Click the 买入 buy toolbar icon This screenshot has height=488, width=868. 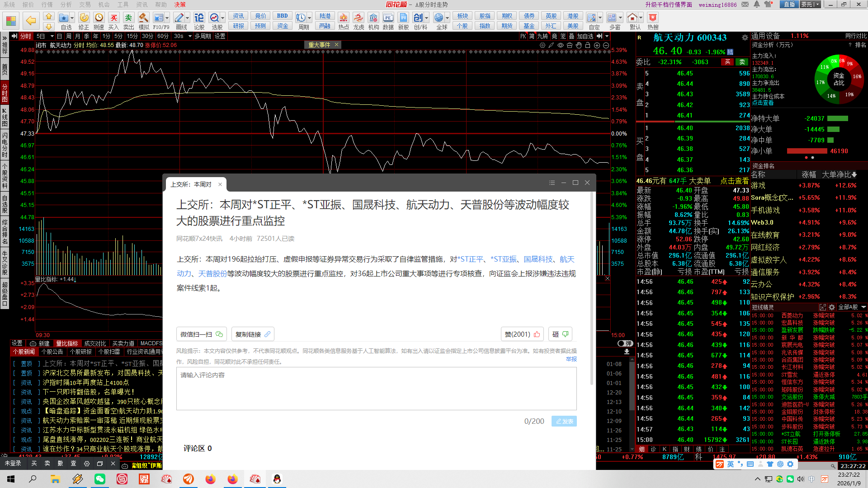tap(113, 18)
